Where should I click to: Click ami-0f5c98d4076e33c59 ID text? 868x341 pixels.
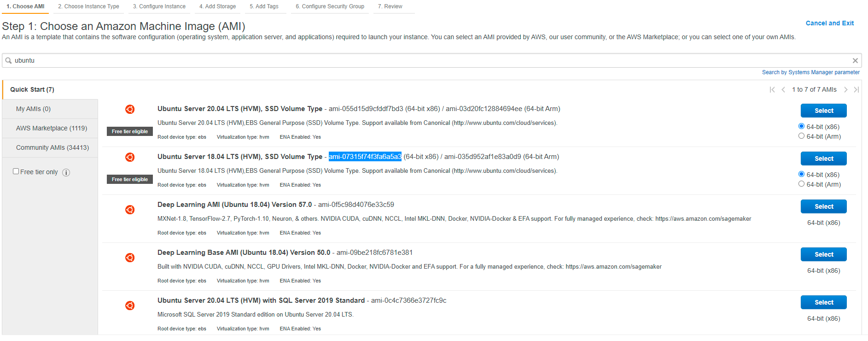click(356, 205)
